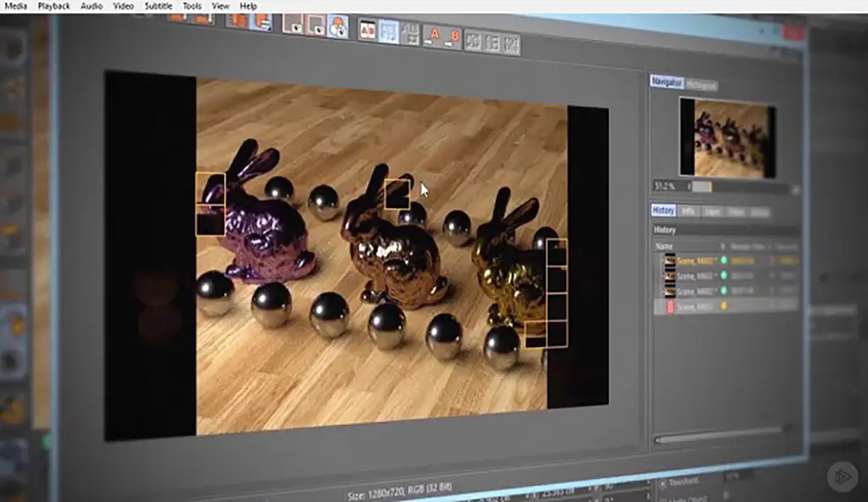Viewport: 868px width, 502px height.
Task: Click the first pink-framed render region icon
Action: (x=293, y=23)
